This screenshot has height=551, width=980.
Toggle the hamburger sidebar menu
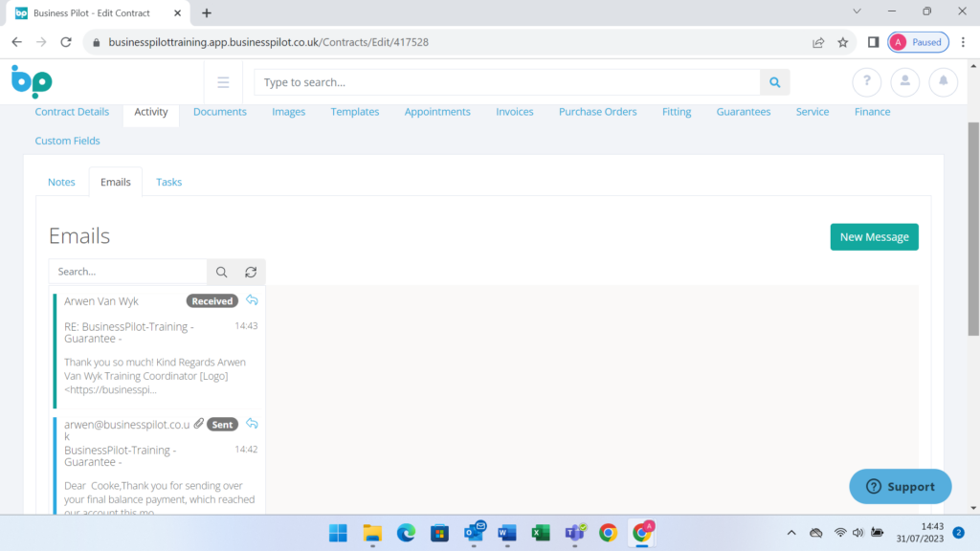coord(223,82)
